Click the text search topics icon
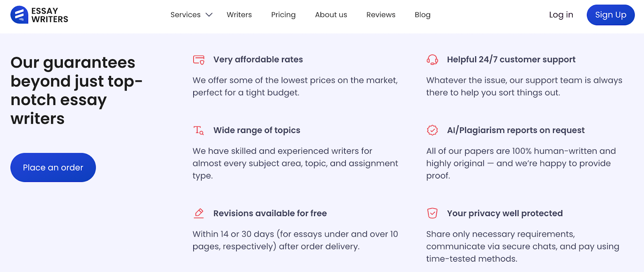This screenshot has height=272, width=644. click(x=199, y=130)
